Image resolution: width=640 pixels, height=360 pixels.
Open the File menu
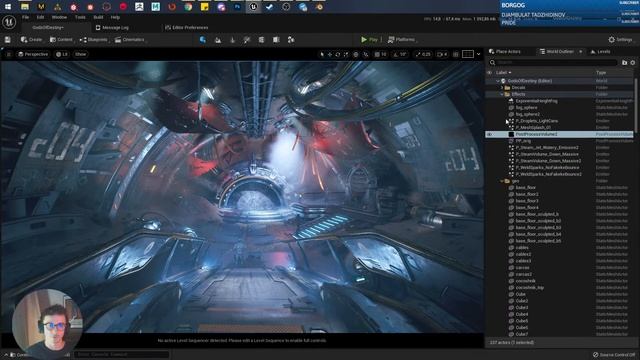(25, 18)
